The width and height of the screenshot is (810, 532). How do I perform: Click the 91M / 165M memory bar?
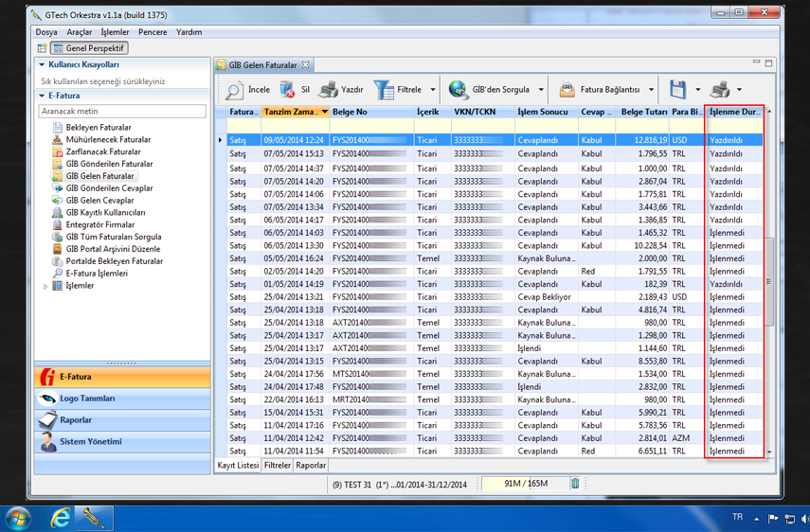525,484
